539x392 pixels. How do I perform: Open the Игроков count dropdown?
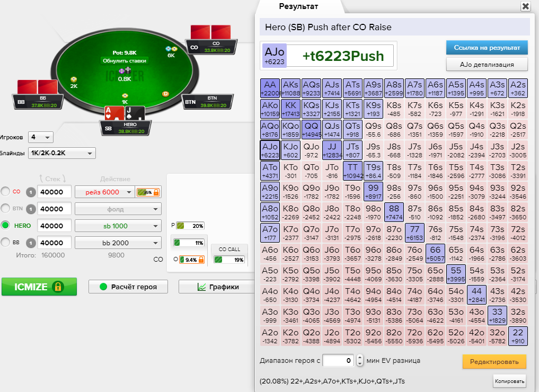(x=41, y=137)
